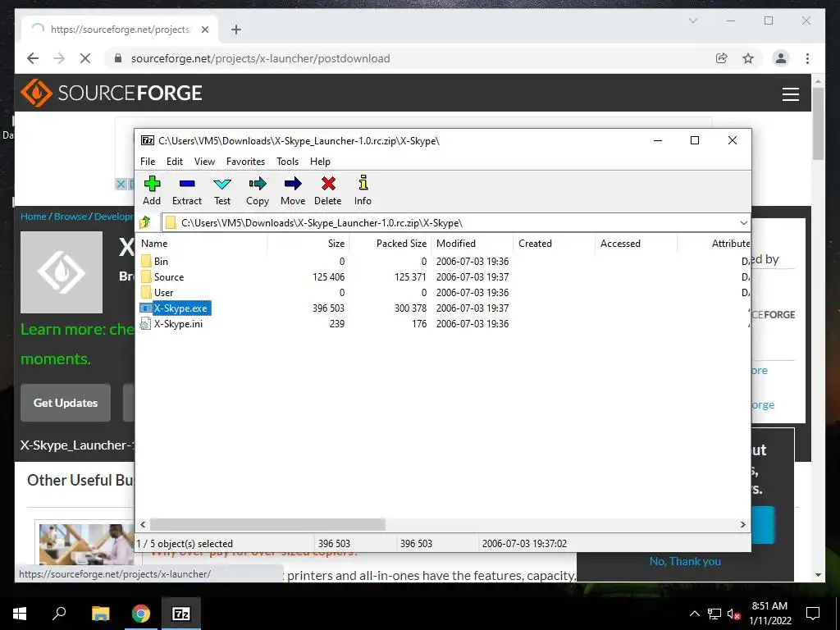This screenshot has width=840, height=630.
Task: Open the SourceForge hamburger menu
Action: click(791, 94)
